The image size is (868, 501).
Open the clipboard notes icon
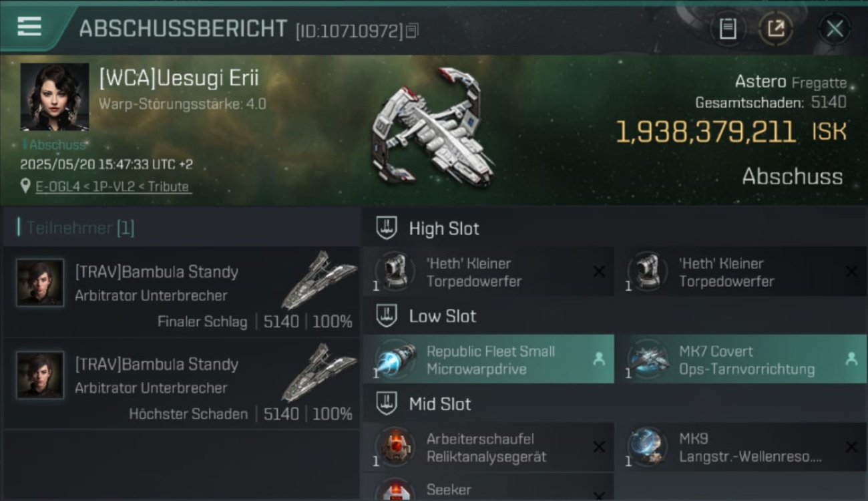point(728,29)
